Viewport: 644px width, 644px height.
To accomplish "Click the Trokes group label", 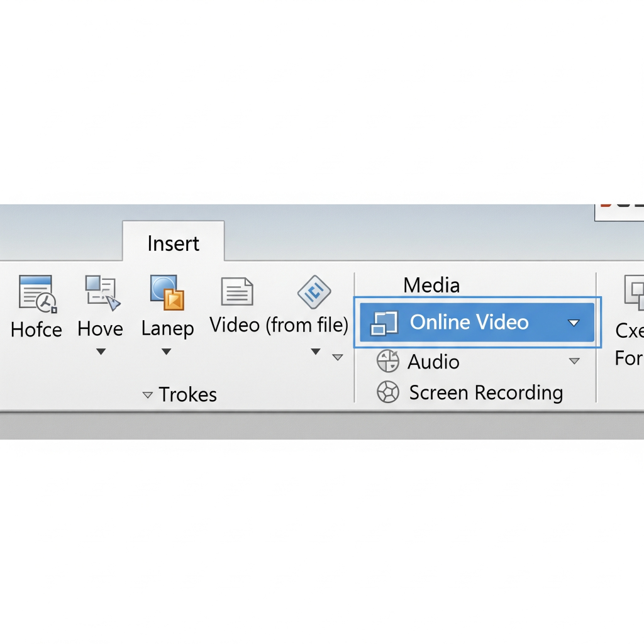I will 187,395.
